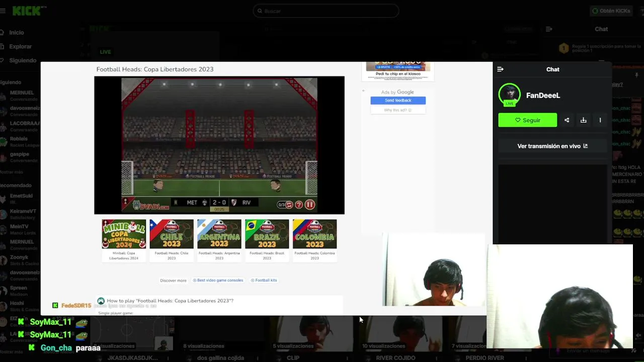Follow the Best video game consoles link

pos(218,281)
